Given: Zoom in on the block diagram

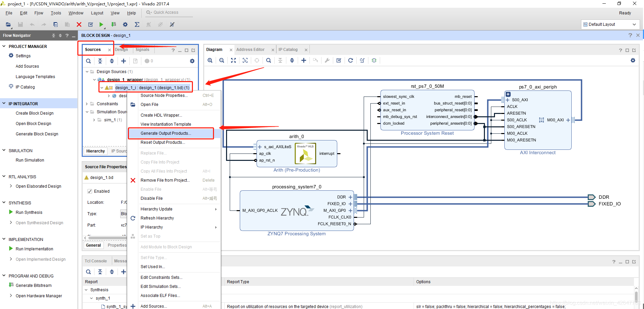Looking at the screenshot, I should pos(210,60).
